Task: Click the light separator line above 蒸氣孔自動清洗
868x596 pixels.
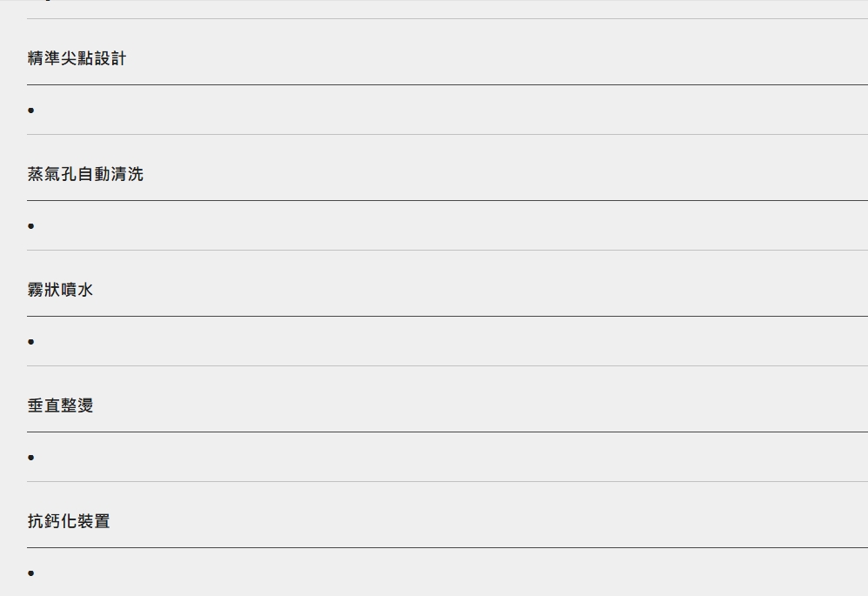Action: pyautogui.click(x=447, y=135)
